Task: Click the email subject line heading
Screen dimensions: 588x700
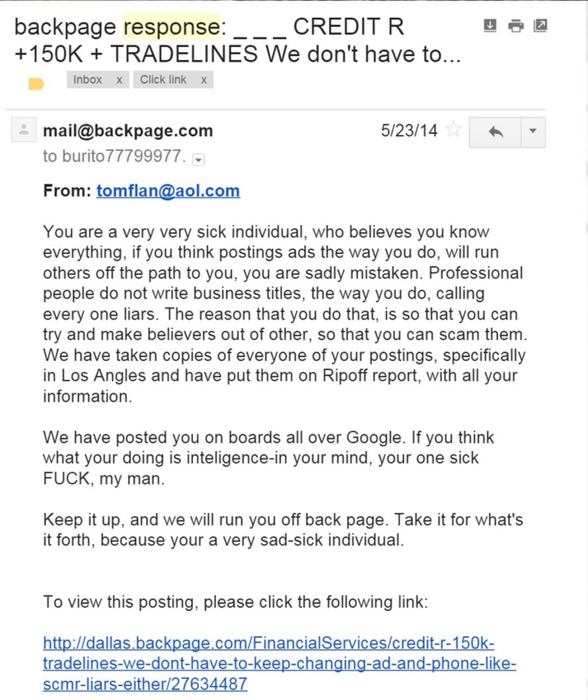Action: (238, 40)
